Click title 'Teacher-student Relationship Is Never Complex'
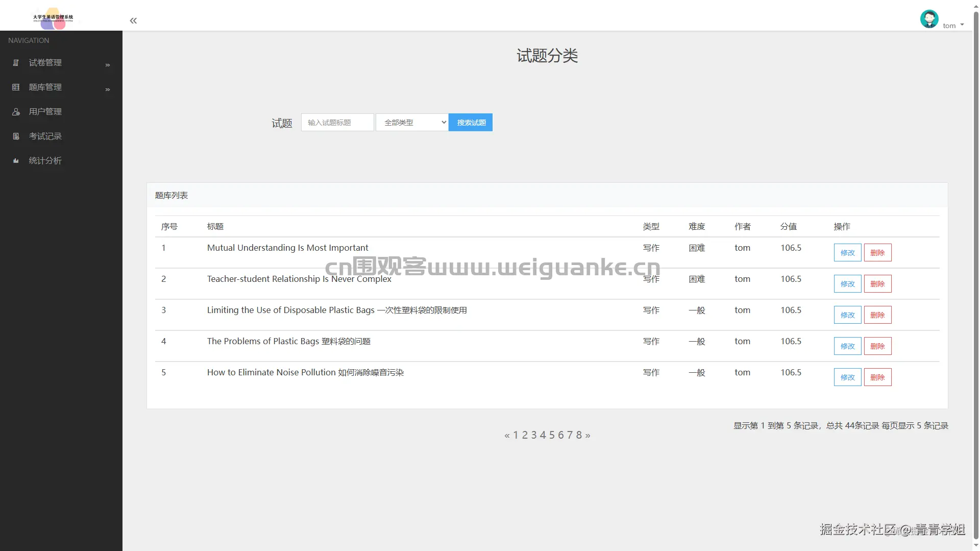 click(299, 279)
